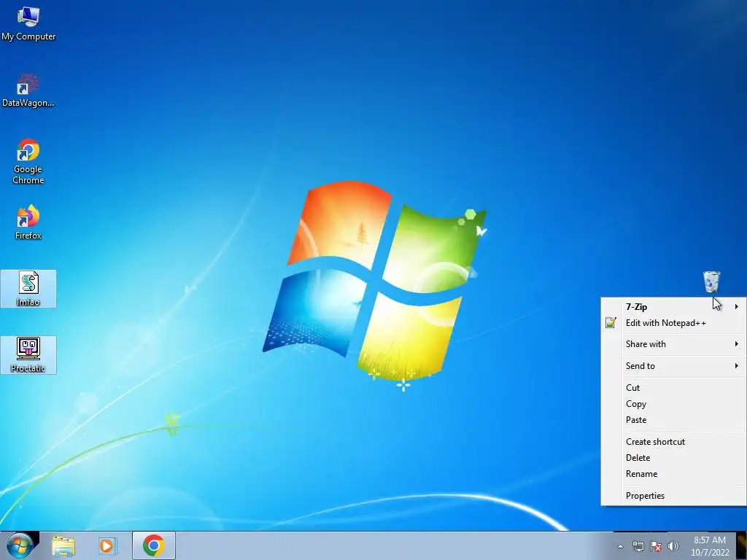The height and width of the screenshot is (560, 747).
Task: Choose Copy from the context menu
Action: pyautogui.click(x=673, y=404)
